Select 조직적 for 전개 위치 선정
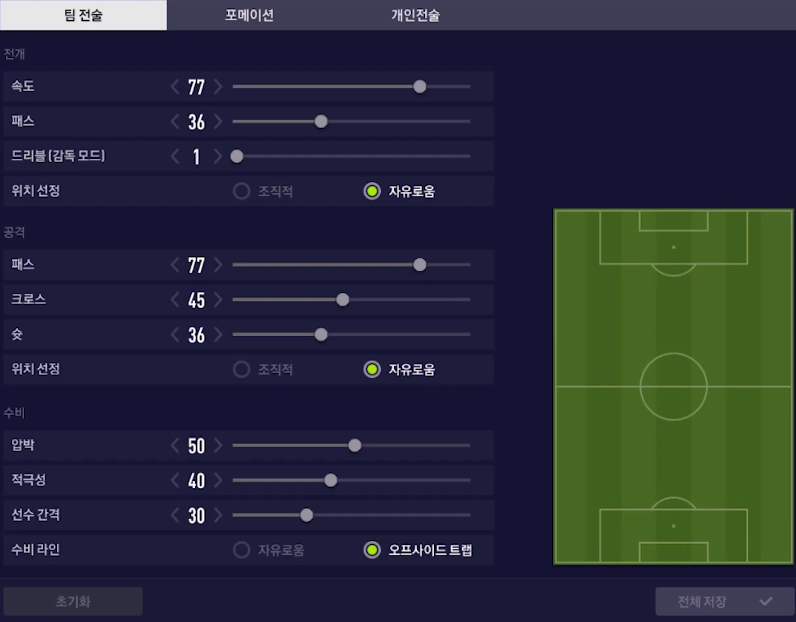 click(241, 191)
